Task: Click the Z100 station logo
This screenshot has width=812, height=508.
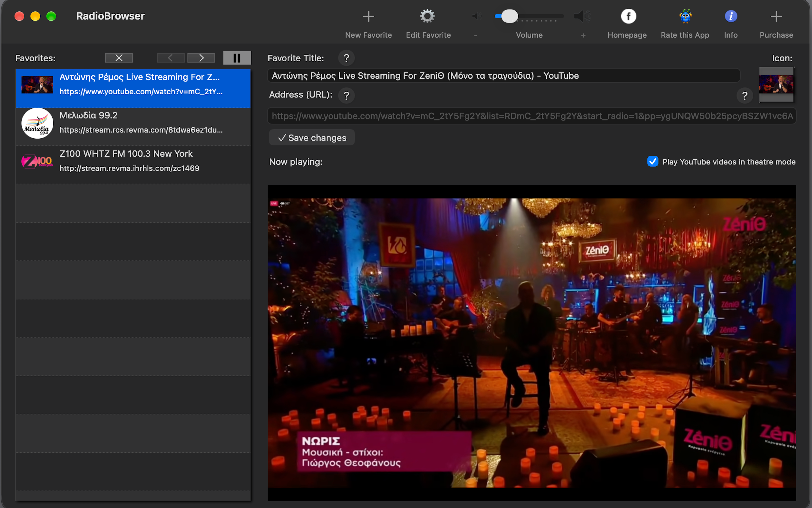Action: click(x=37, y=161)
